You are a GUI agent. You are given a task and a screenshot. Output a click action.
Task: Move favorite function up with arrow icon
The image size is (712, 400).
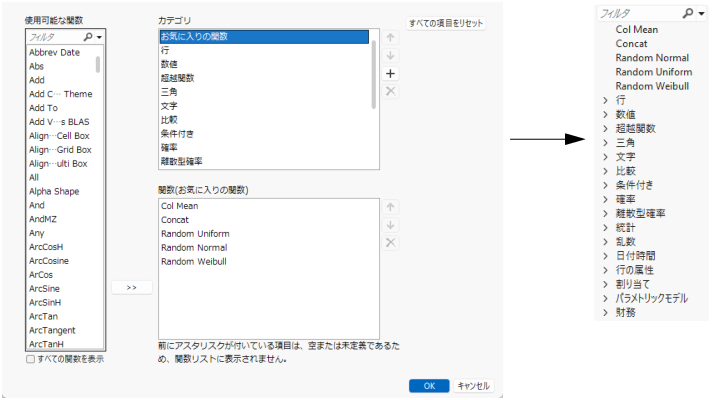pyautogui.click(x=390, y=207)
